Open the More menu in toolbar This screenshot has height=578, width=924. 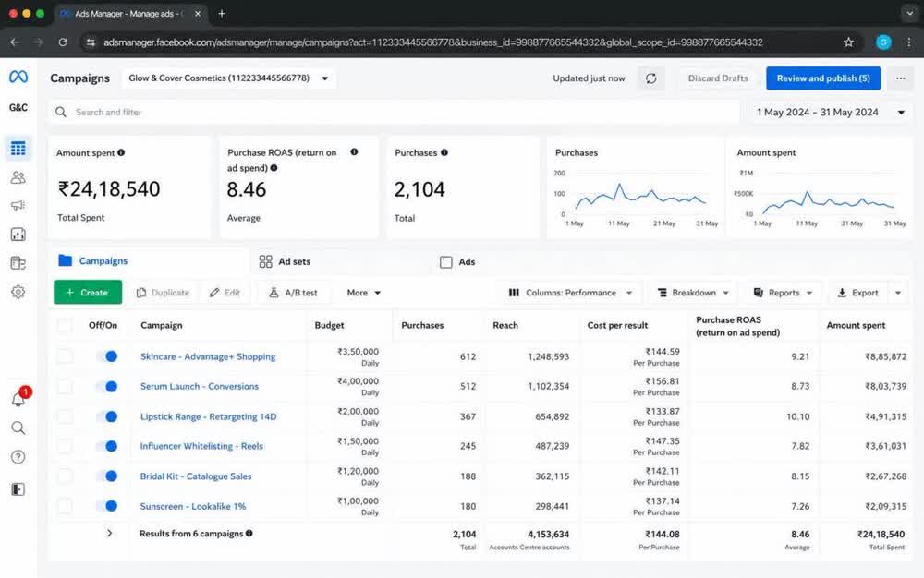point(363,293)
